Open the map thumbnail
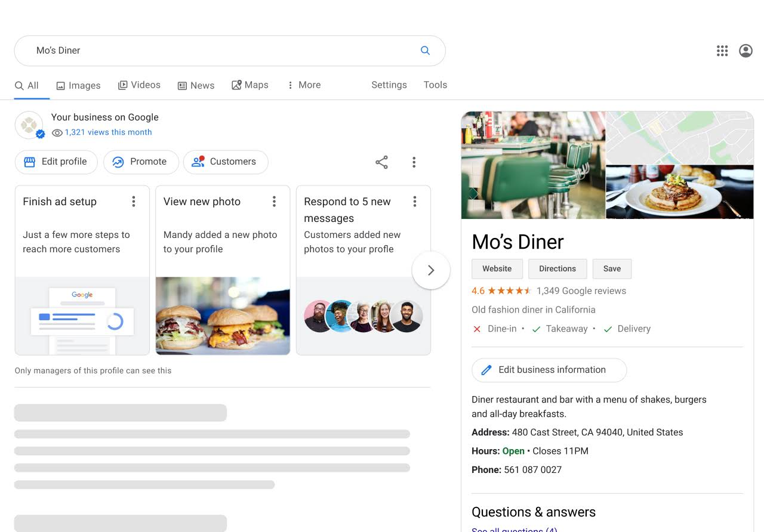Screen dimensions: 764x532 click(680, 138)
